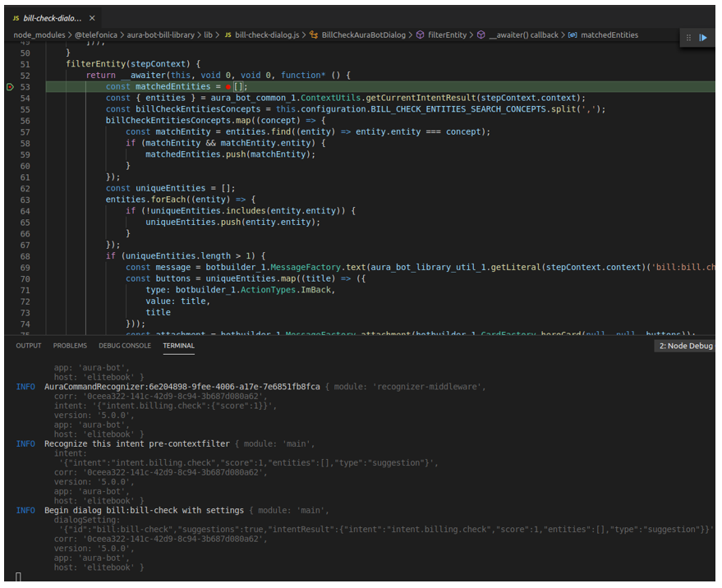Viewport: 722px width, 588px height.
Task: Open BillCheckAuraBotDialog class breadcrumb
Action: point(364,35)
